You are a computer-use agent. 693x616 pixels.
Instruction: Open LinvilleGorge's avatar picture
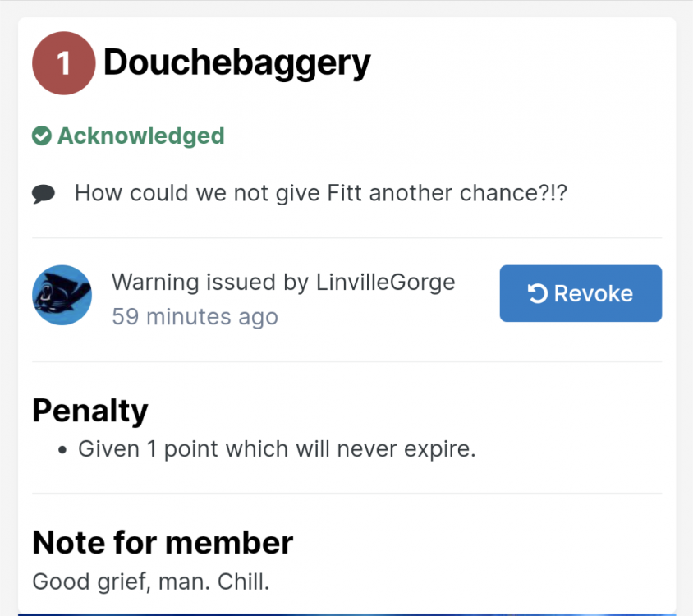pyautogui.click(x=62, y=295)
